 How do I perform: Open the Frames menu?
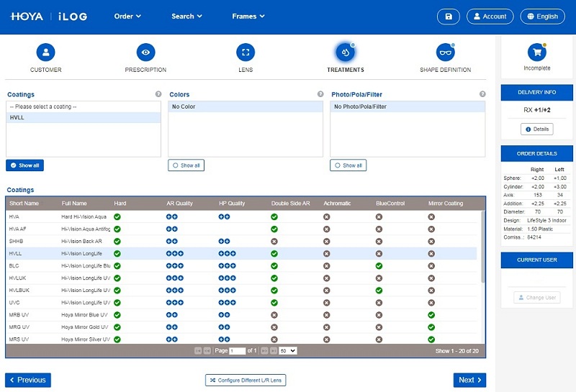click(x=248, y=17)
